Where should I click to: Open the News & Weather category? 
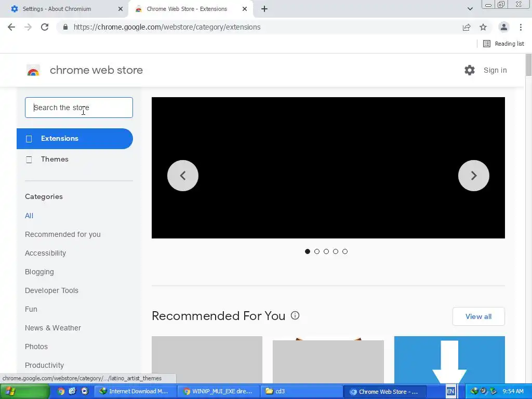(53, 328)
